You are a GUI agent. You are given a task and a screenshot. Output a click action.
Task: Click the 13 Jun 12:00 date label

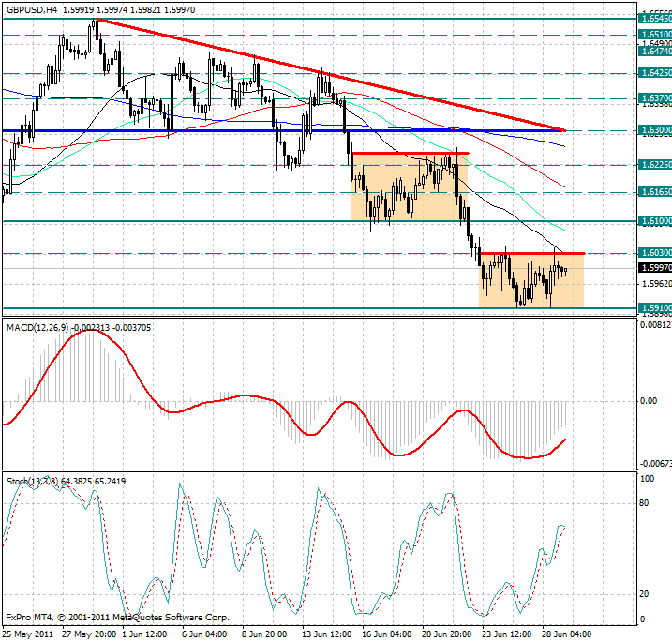328,634
